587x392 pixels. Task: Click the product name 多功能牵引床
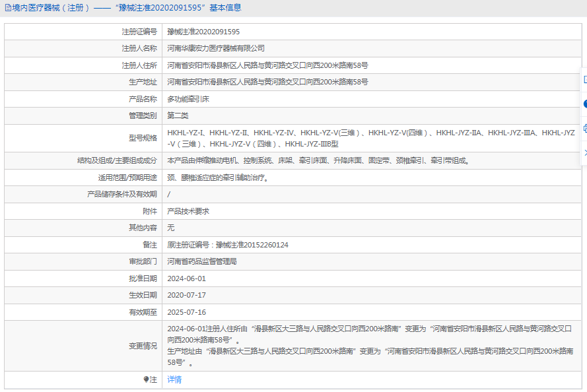pyautogui.click(x=188, y=99)
